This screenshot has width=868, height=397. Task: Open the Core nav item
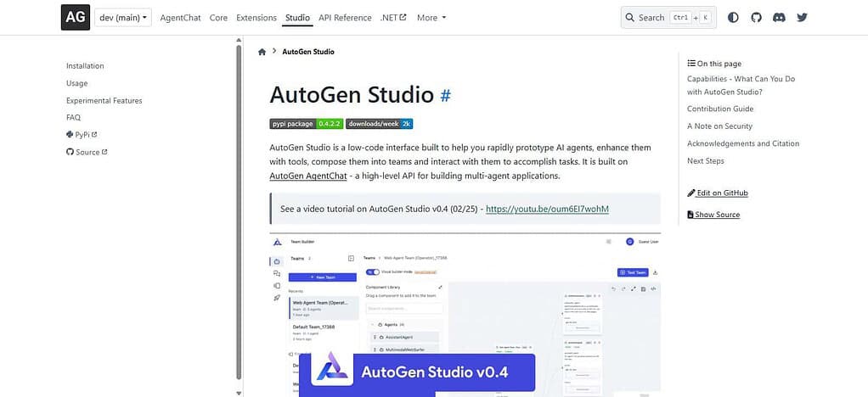click(218, 18)
